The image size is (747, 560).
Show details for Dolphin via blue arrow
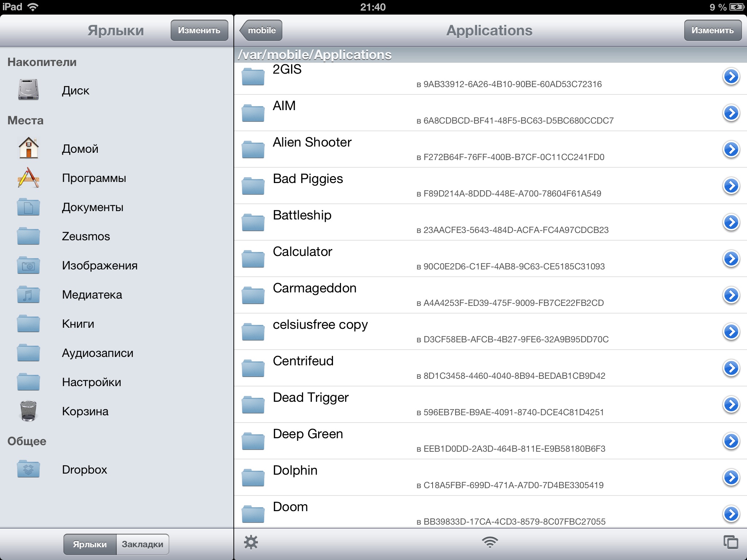pyautogui.click(x=731, y=478)
